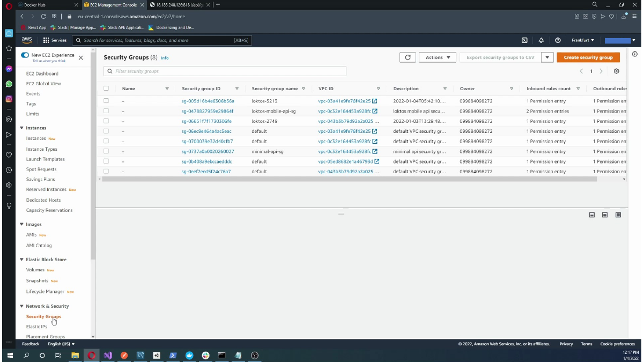644x362 pixels.
Task: Open Visual Studio from taskbar
Action: tap(108, 355)
